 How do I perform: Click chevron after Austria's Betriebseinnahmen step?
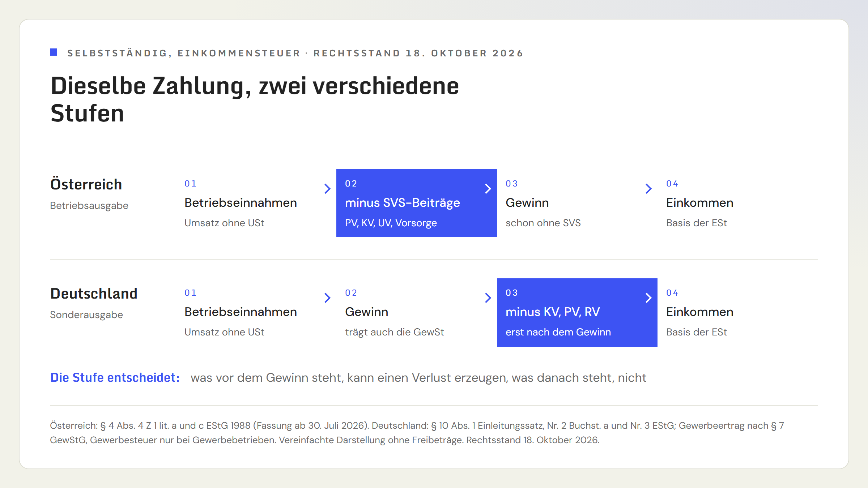tap(327, 189)
